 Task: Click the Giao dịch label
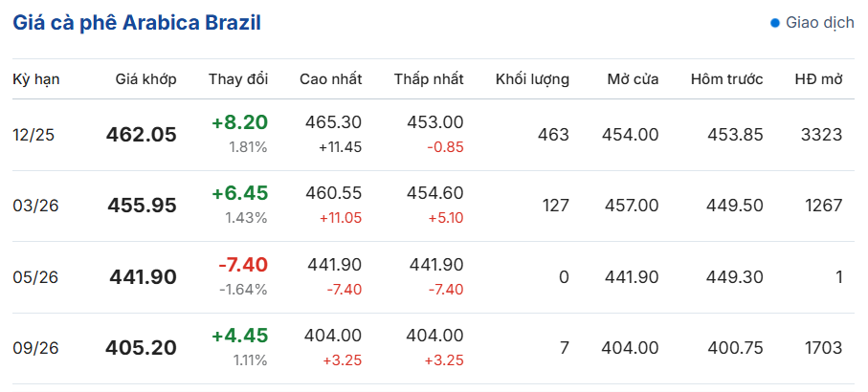[x=819, y=22]
